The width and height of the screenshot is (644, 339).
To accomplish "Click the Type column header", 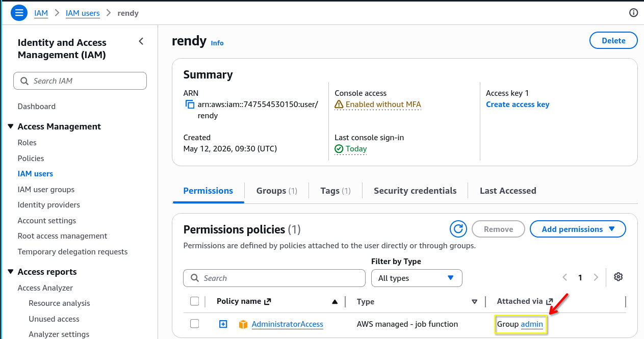I will (x=366, y=302).
